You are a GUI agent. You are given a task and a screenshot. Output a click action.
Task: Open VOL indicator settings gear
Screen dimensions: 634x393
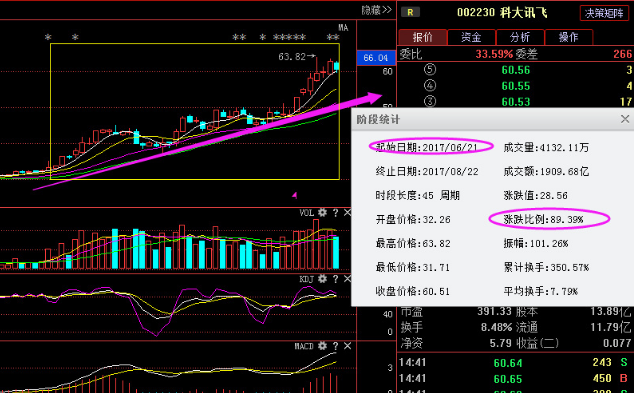click(x=322, y=212)
